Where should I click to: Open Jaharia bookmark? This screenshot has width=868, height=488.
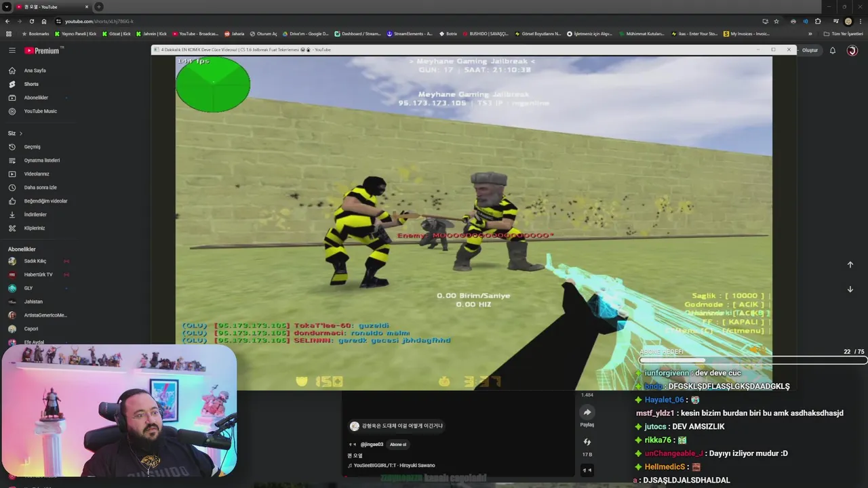[x=235, y=33]
